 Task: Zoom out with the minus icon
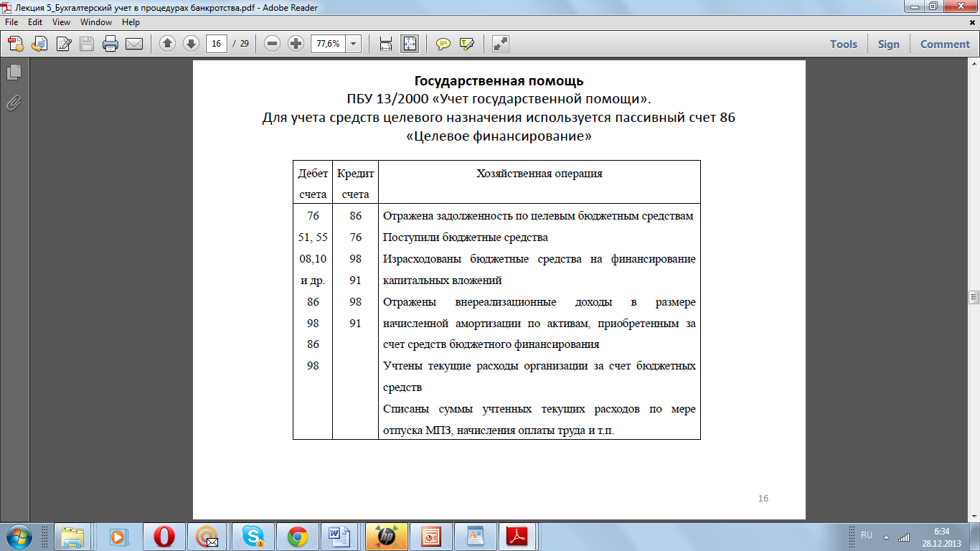coord(272,44)
